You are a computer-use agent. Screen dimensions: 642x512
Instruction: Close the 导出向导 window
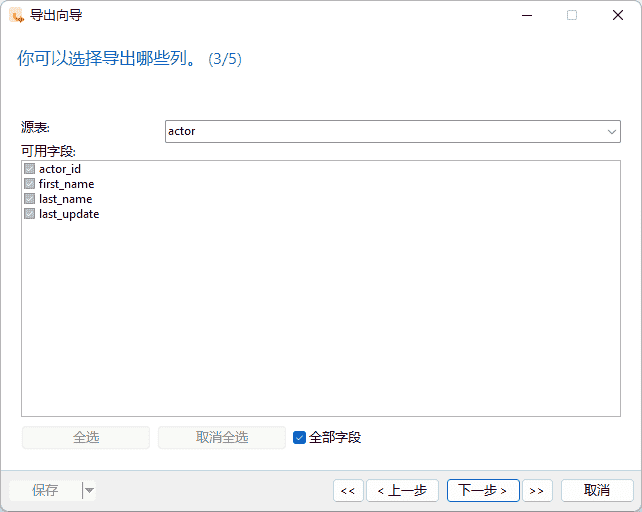[618, 16]
